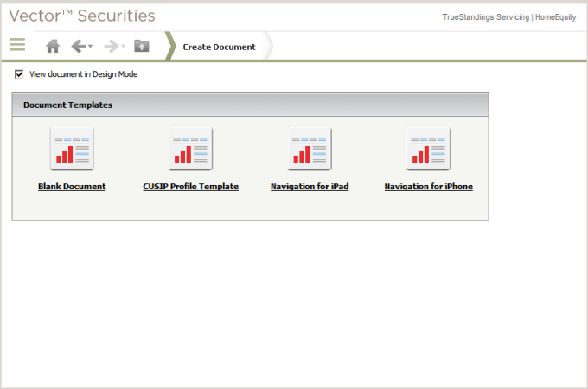Click the Up-one-folder icon
This screenshot has width=588, height=389.
tap(142, 46)
